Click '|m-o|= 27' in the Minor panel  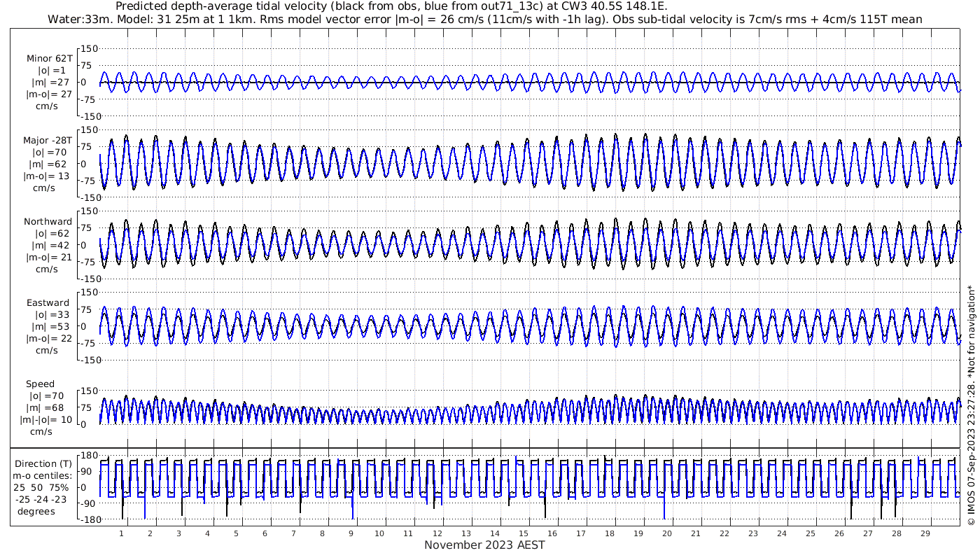pos(48,94)
